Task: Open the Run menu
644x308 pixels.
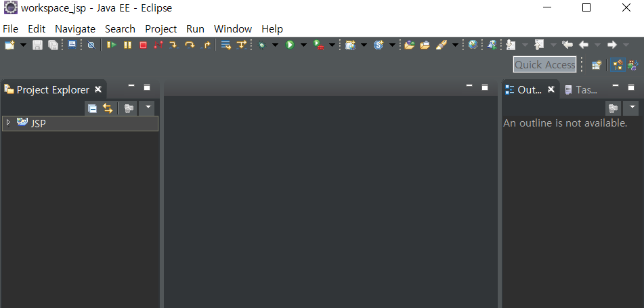Action: 195,28
